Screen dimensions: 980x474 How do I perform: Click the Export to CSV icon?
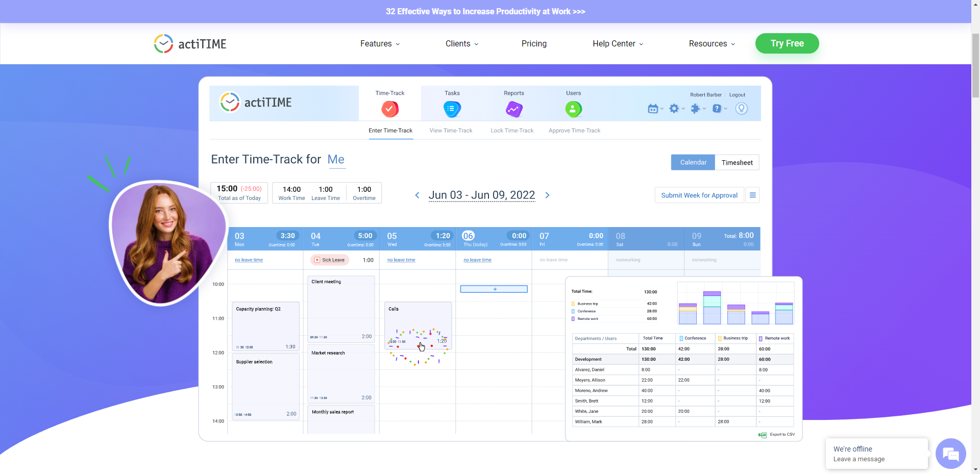tap(762, 435)
